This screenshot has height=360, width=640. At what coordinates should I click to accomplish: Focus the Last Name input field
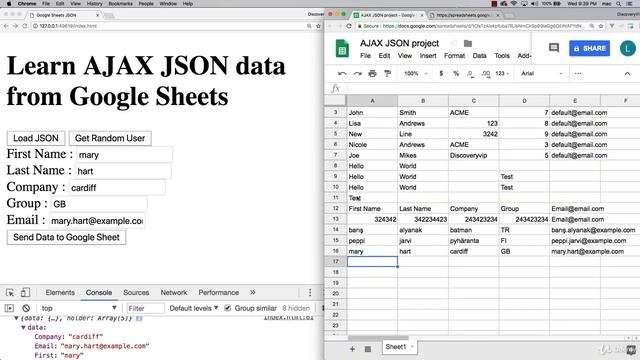tap(123, 171)
